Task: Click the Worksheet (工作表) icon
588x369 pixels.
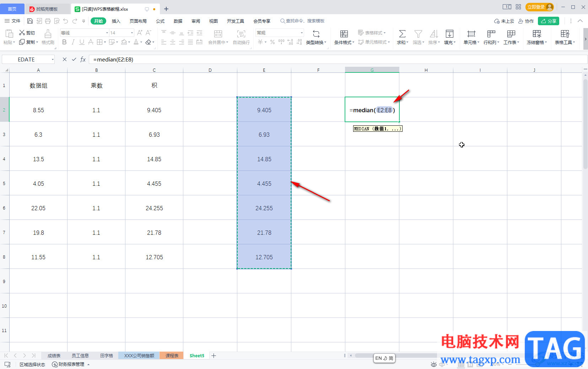Action: [511, 34]
